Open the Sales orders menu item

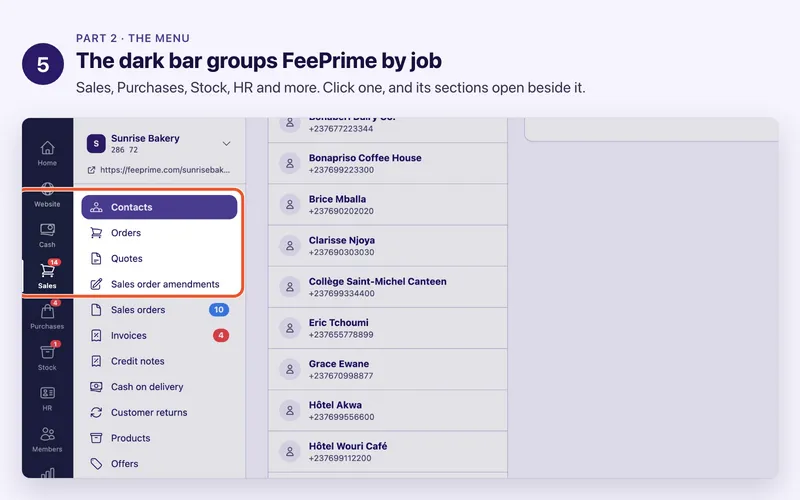click(x=159, y=310)
